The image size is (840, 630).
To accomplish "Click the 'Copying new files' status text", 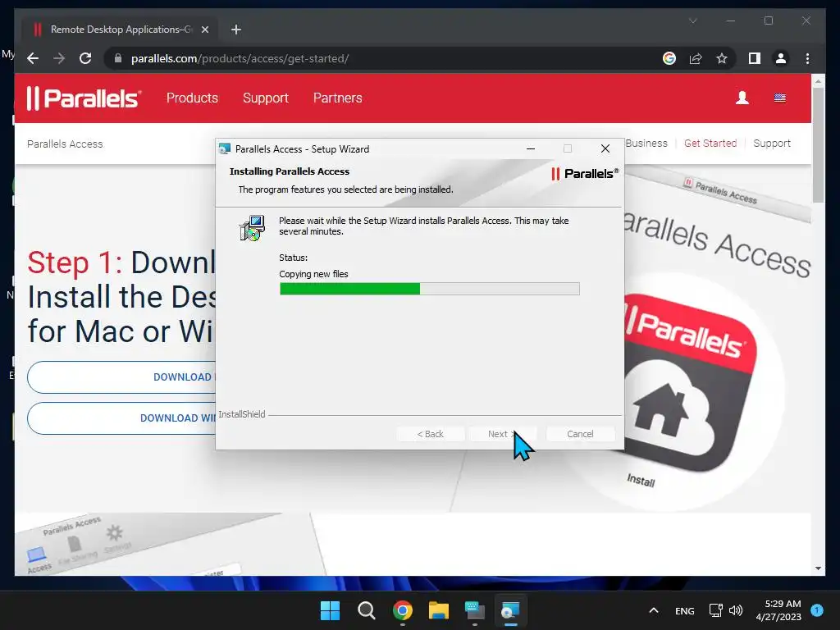I will pyautogui.click(x=313, y=274).
